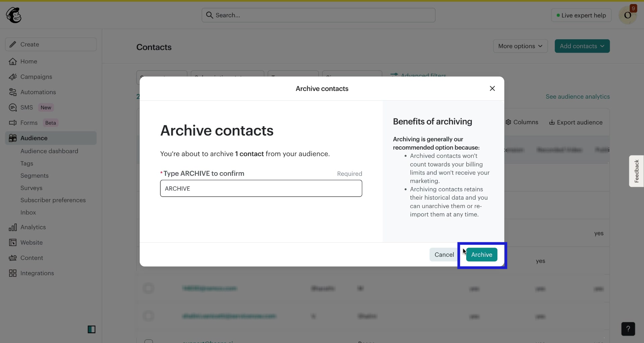Screen dimensions: 644x343
Task: Open help via the question mark icon
Action: [628, 329]
